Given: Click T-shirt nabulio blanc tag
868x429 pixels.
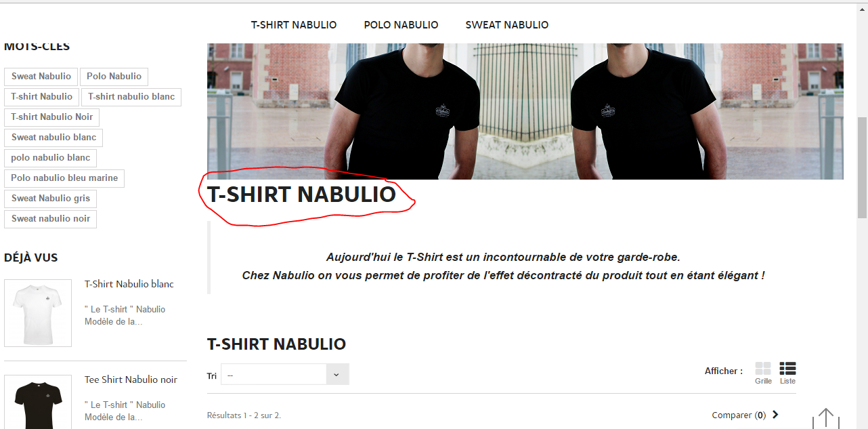Looking at the screenshot, I should pos(131,97).
